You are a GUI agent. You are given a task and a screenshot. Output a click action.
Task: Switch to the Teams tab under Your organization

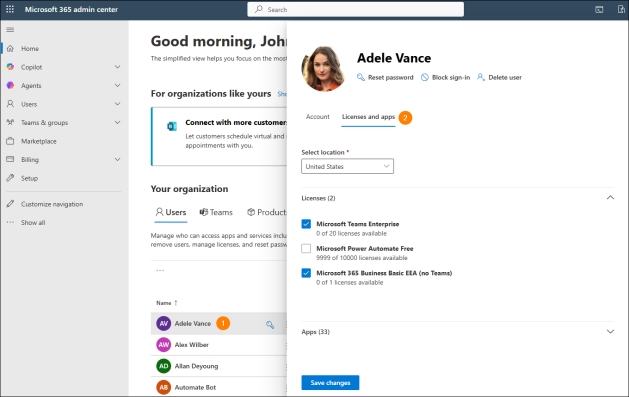click(216, 212)
